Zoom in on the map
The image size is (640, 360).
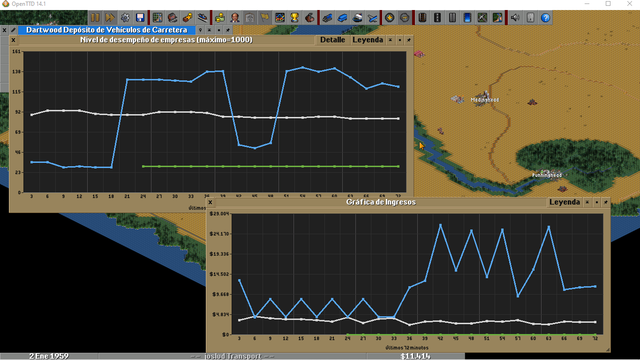click(389, 18)
